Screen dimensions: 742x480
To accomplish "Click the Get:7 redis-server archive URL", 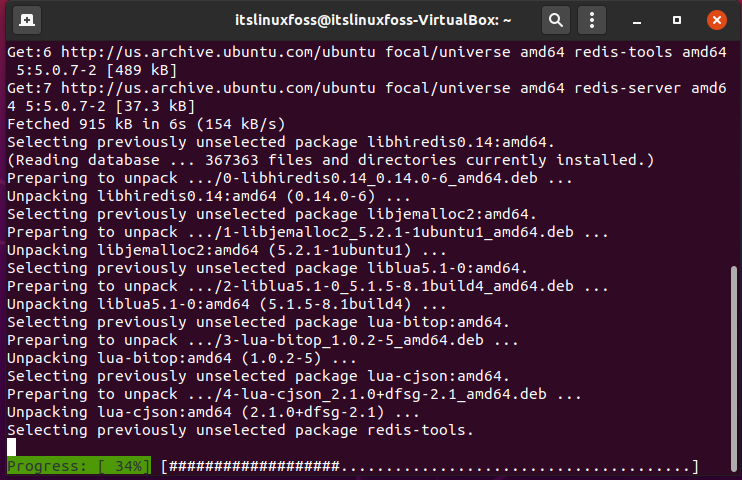I will point(218,88).
